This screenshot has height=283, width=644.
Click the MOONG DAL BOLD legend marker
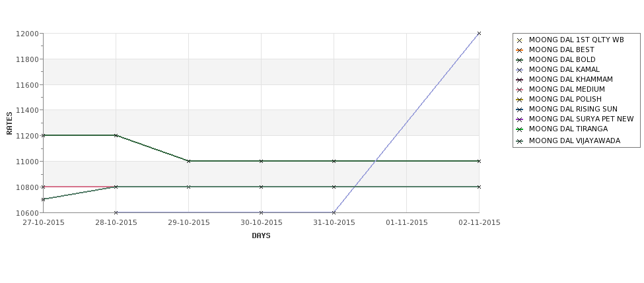[520, 60]
